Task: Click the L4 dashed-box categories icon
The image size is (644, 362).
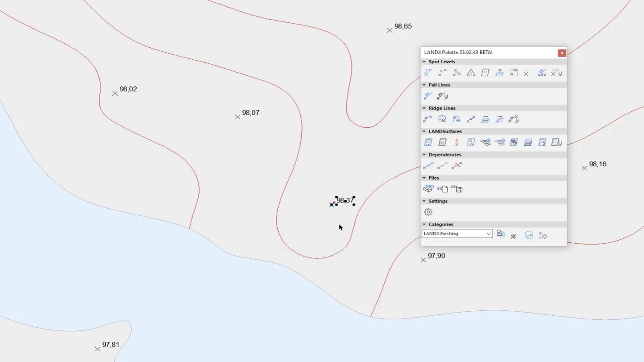Action: click(x=529, y=236)
